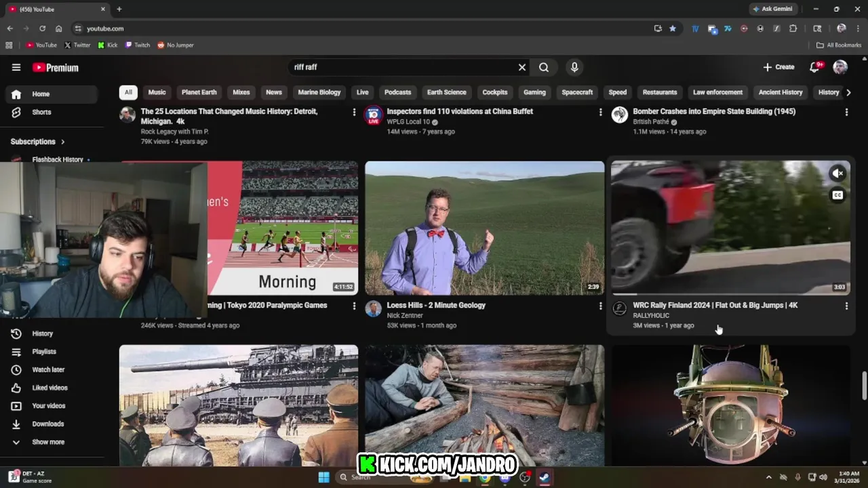The height and width of the screenshot is (488, 868).
Task: Open the Twitch bookmark
Action: (138, 45)
